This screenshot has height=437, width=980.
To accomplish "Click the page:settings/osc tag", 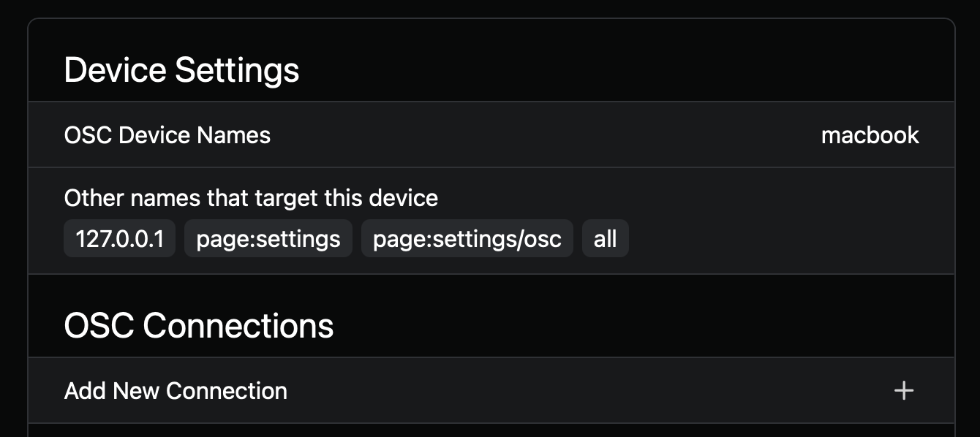I will pyautogui.click(x=467, y=239).
